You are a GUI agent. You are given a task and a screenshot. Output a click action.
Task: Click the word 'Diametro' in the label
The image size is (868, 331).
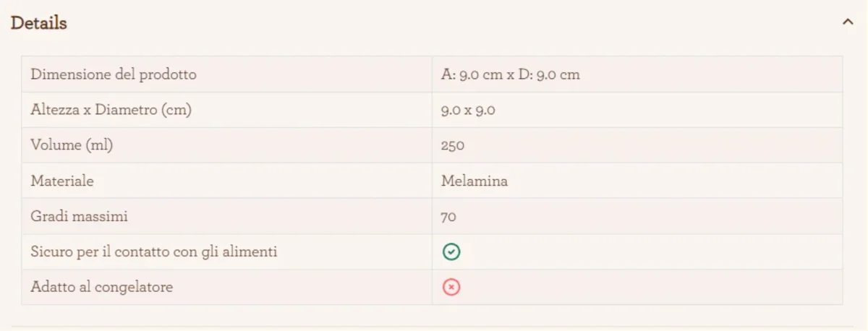pos(126,110)
